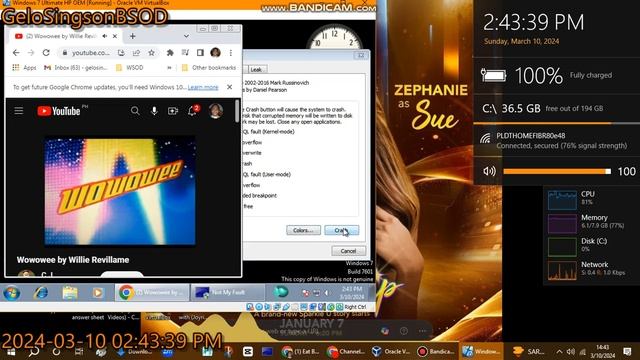Open the Other bookmarks folder
The height and width of the screenshot is (360, 640).
pos(209,68)
